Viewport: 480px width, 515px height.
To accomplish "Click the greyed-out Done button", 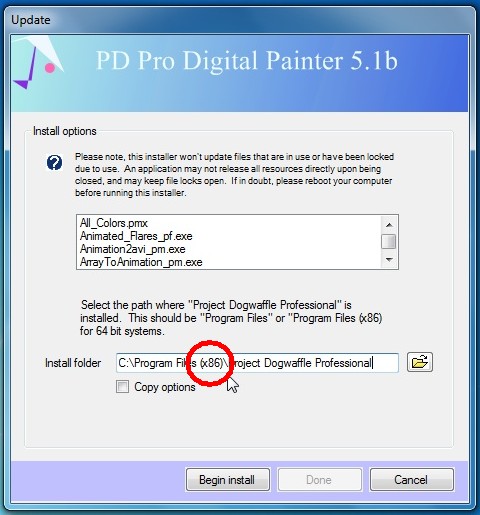I will coord(319,480).
